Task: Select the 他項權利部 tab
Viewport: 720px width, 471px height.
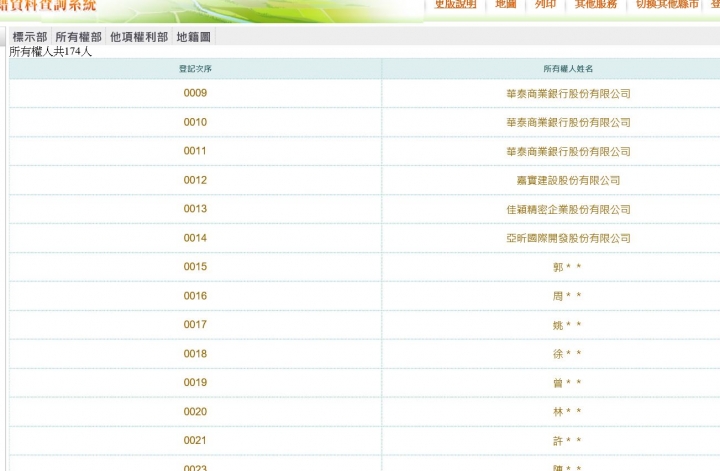Action: coord(139,37)
